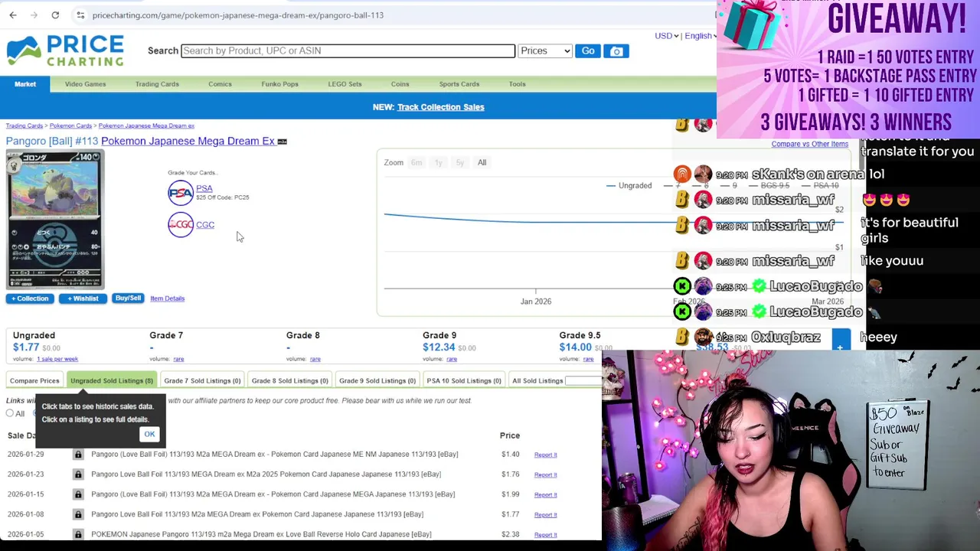Image resolution: width=980 pixels, height=551 pixels.
Task: Toggle the Ungraded series in chart legend
Action: [629, 185]
